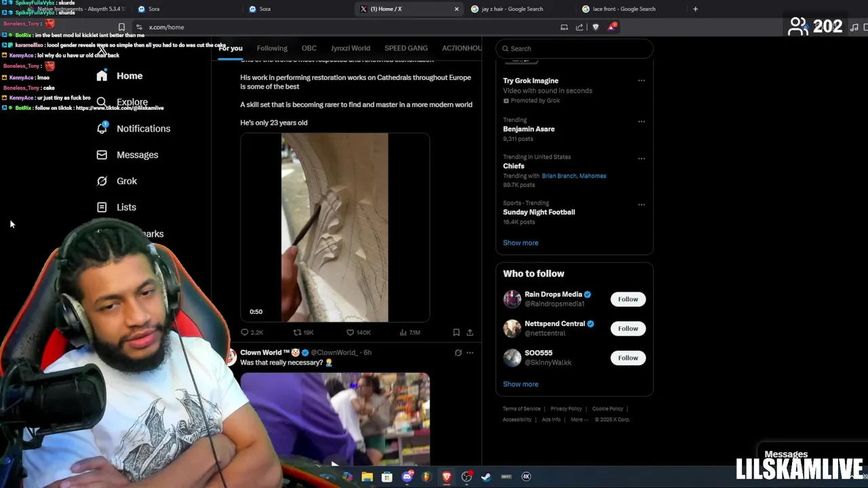Screen dimensions: 868x488
Task: Switch to the OBC timeline tab
Action: [x=309, y=48]
